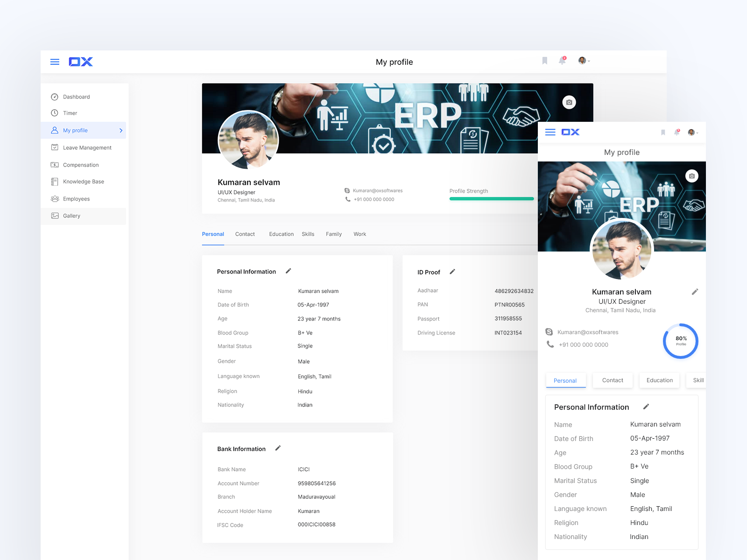
Task: Open the Work tab
Action: coord(360,234)
